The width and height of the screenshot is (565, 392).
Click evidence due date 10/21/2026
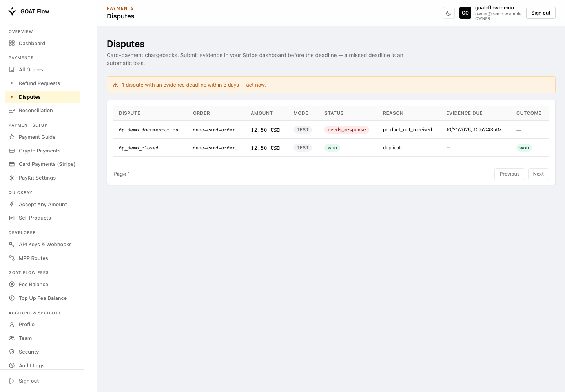tap(474, 130)
